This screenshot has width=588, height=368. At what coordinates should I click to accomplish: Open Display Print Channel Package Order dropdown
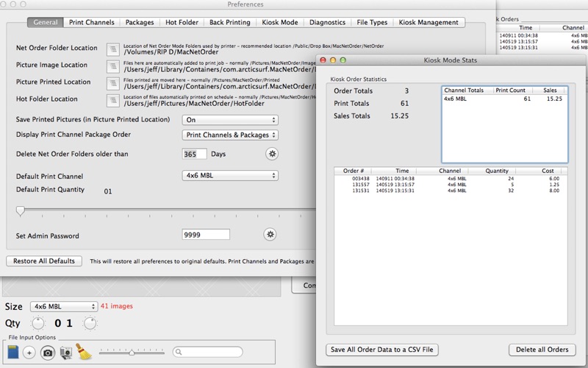[230, 135]
